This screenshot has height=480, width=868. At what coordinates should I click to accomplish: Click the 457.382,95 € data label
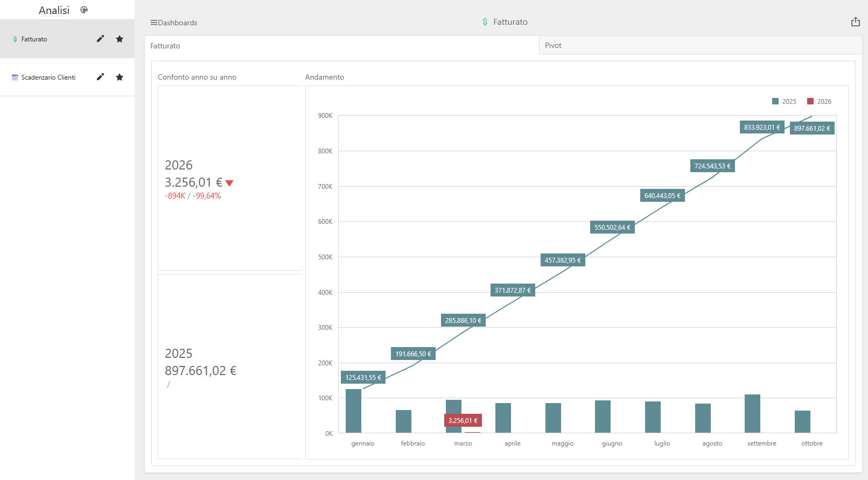coord(563,260)
